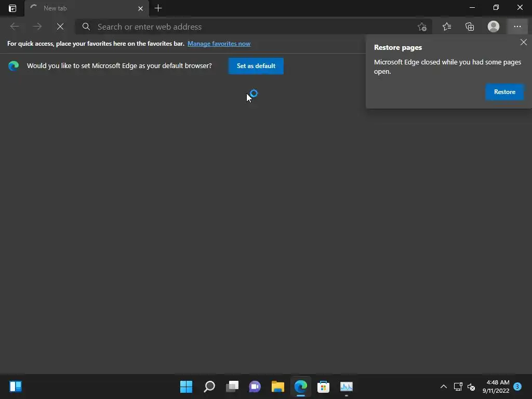Open a new tab with plus button
Screen dimensions: 532x399
click(x=158, y=8)
